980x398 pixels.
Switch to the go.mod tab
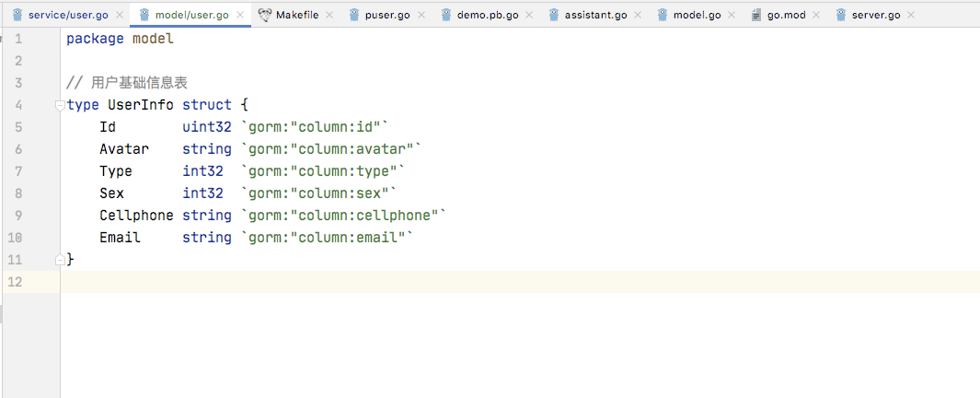(786, 16)
